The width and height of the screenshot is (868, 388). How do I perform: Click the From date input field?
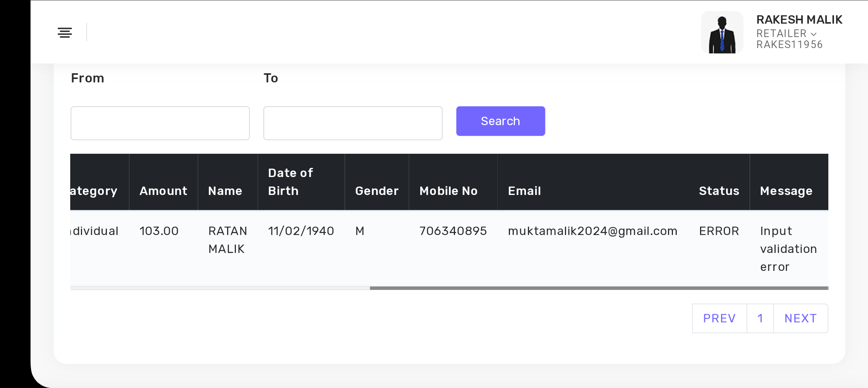click(x=160, y=123)
